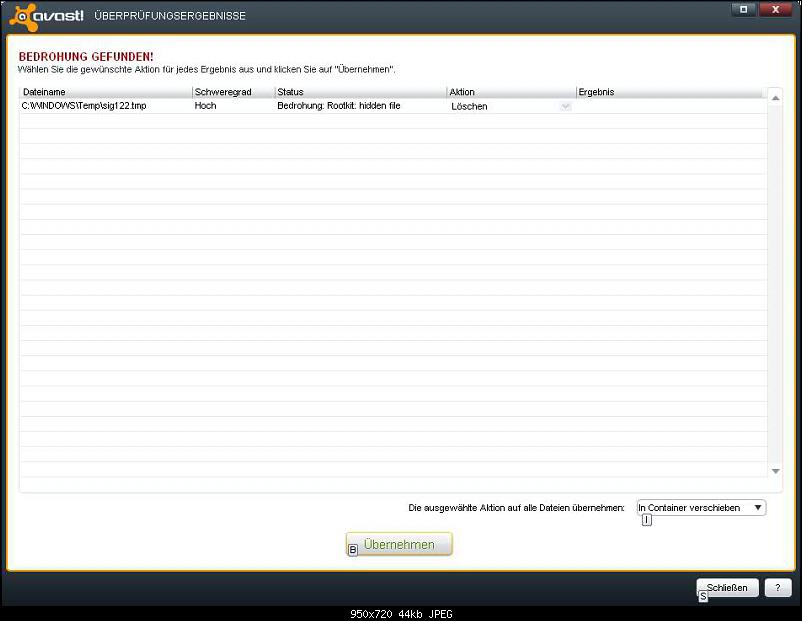The height and width of the screenshot is (621, 802).
Task: Close the window with the red X
Action: pyautogui.click(x=774, y=10)
